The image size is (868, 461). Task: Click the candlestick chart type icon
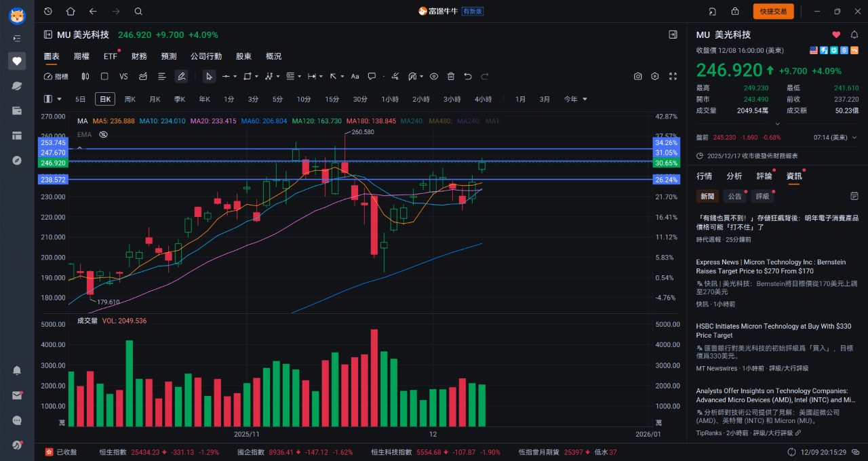coord(85,77)
